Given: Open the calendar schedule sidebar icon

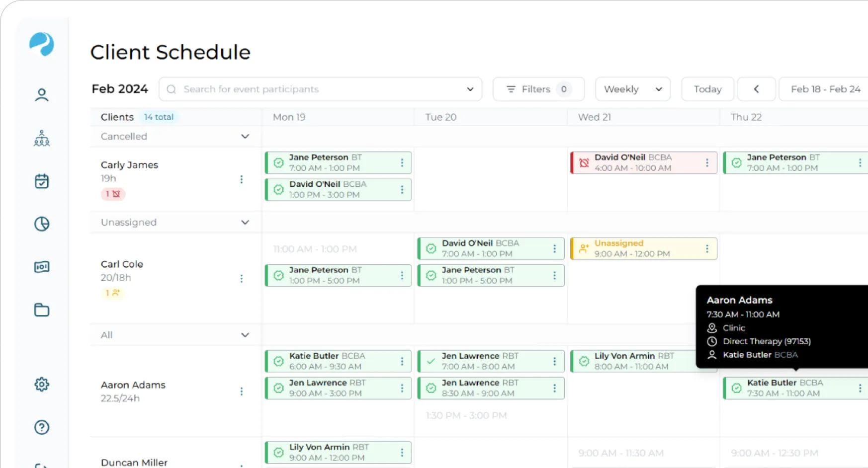Looking at the screenshot, I should tap(42, 181).
